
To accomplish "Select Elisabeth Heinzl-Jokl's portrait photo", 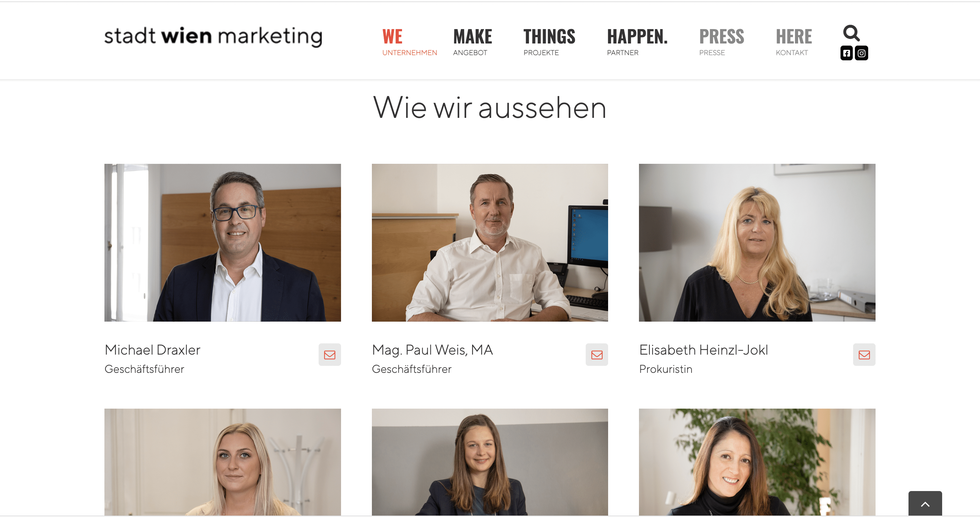I will [x=757, y=242].
